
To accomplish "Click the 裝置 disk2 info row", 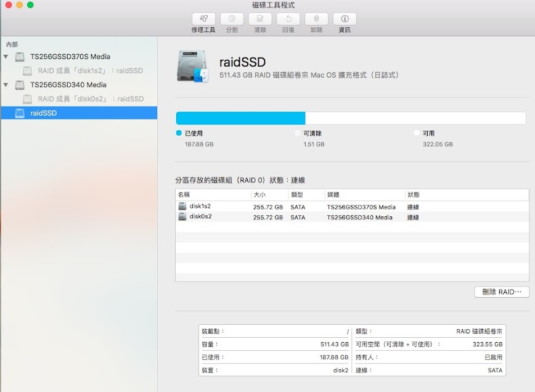I will tap(275, 370).
